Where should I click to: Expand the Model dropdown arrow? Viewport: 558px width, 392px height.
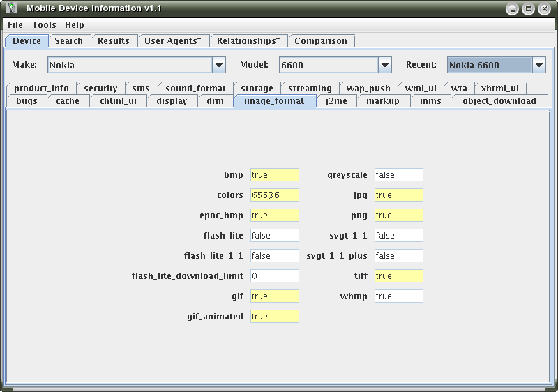pyautogui.click(x=384, y=65)
